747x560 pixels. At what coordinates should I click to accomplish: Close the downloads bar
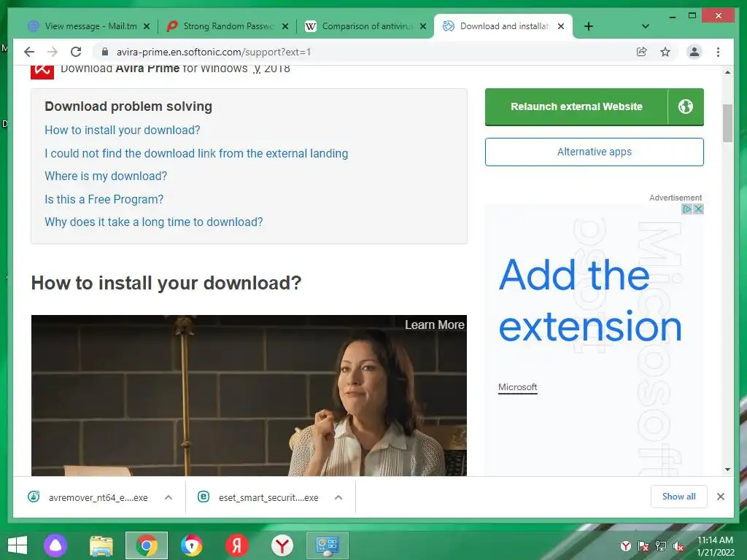click(x=721, y=497)
